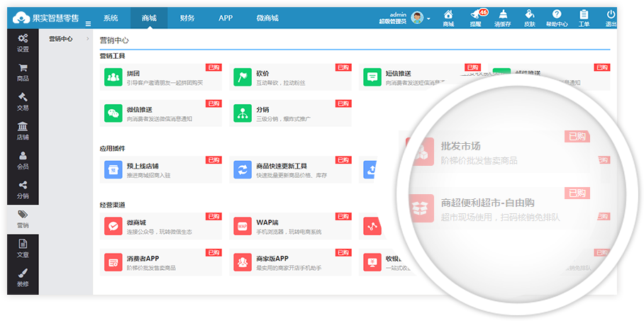The height and width of the screenshot is (321, 644).
Task: Click the 商品快速更新工具 refresh icon
Action: pyautogui.click(x=243, y=170)
